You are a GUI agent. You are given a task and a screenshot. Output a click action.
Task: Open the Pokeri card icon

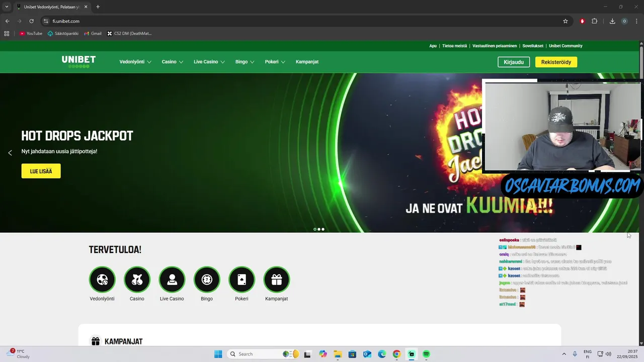pyautogui.click(x=242, y=280)
